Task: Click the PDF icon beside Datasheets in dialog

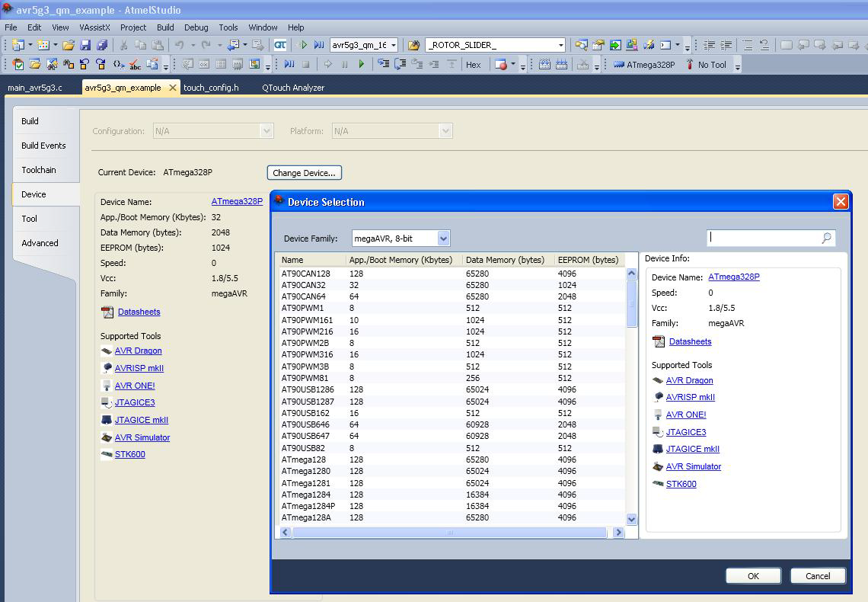Action: coord(659,341)
